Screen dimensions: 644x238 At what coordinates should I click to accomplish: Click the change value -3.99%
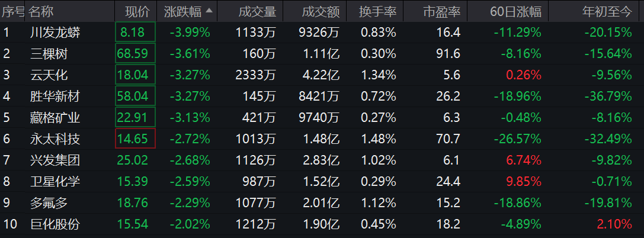(x=190, y=33)
